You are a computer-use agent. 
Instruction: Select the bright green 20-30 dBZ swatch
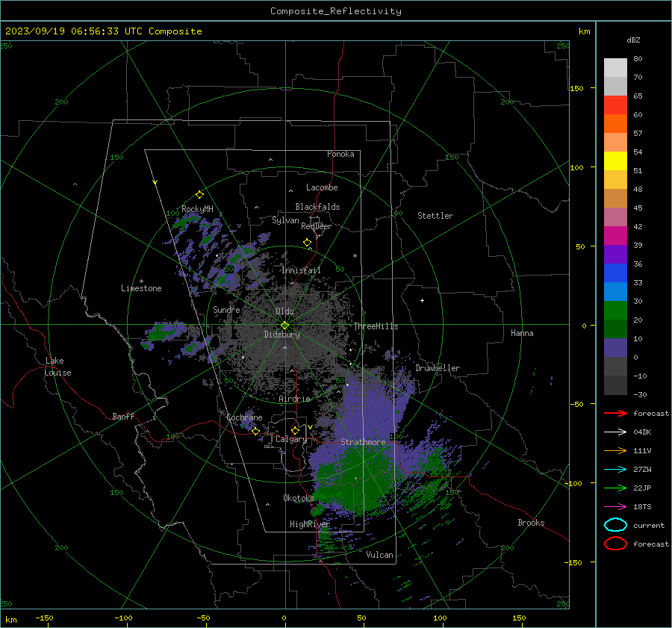(x=615, y=311)
